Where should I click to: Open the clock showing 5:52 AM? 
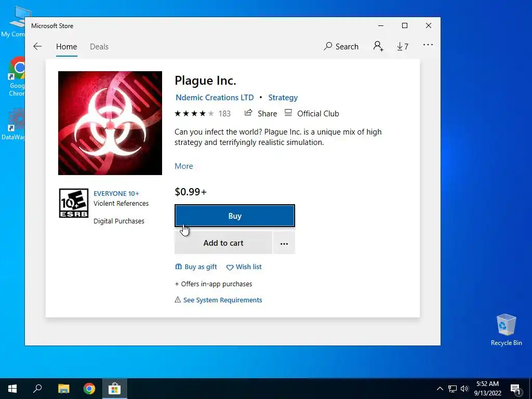tap(487, 389)
